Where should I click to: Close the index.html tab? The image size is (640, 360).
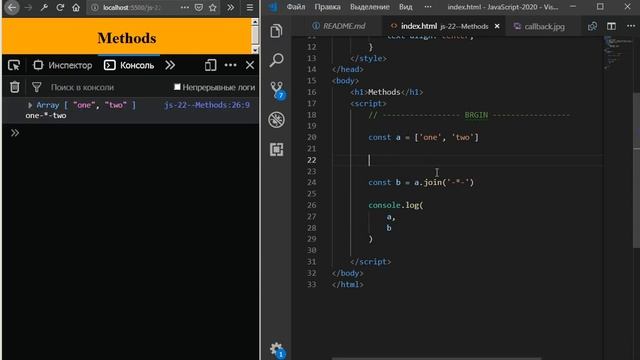[x=497, y=26]
